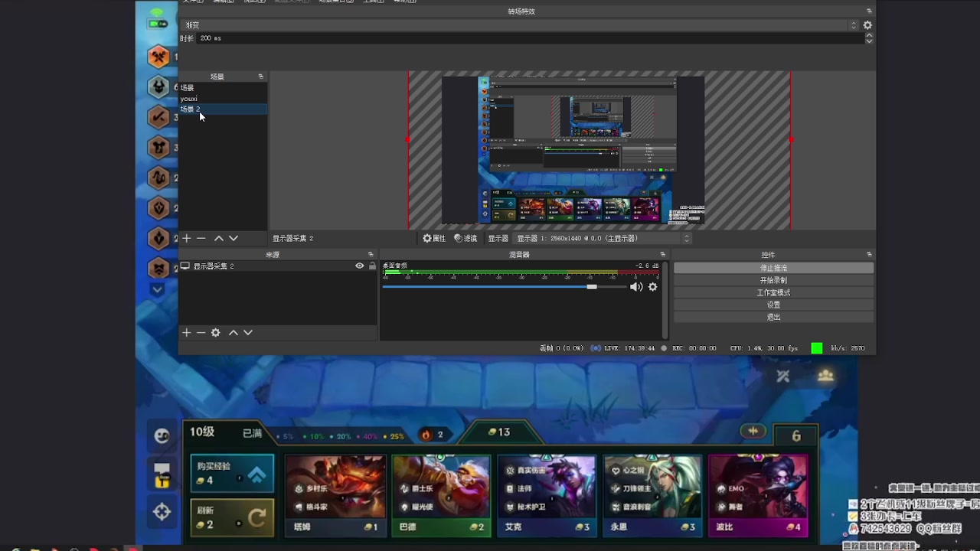The width and height of the screenshot is (980, 551).
Task: Move source up in sources list
Action: coord(234,333)
